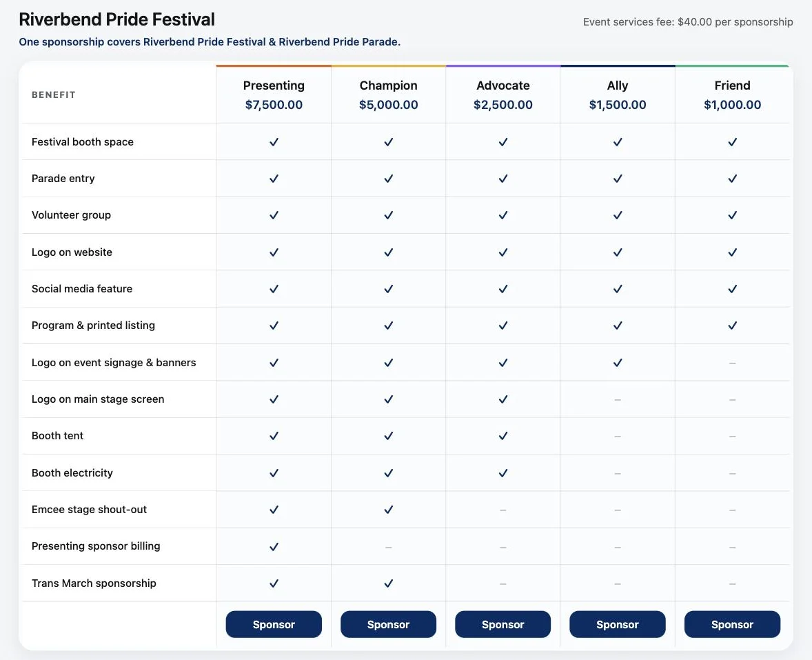Click Advocate checkmark for Volunteer group
Screen dimensions: 812x660
click(x=503, y=215)
